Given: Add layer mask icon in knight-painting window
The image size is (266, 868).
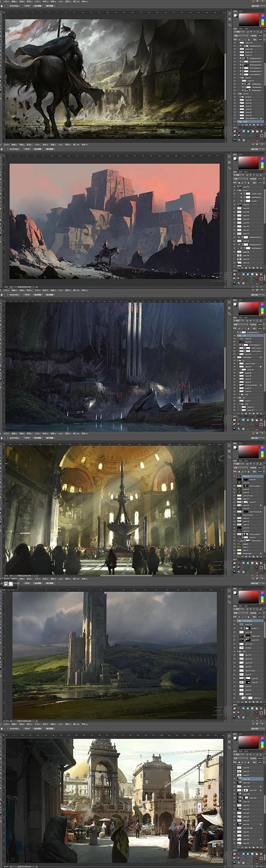Looking at the screenshot, I should (246, 125).
